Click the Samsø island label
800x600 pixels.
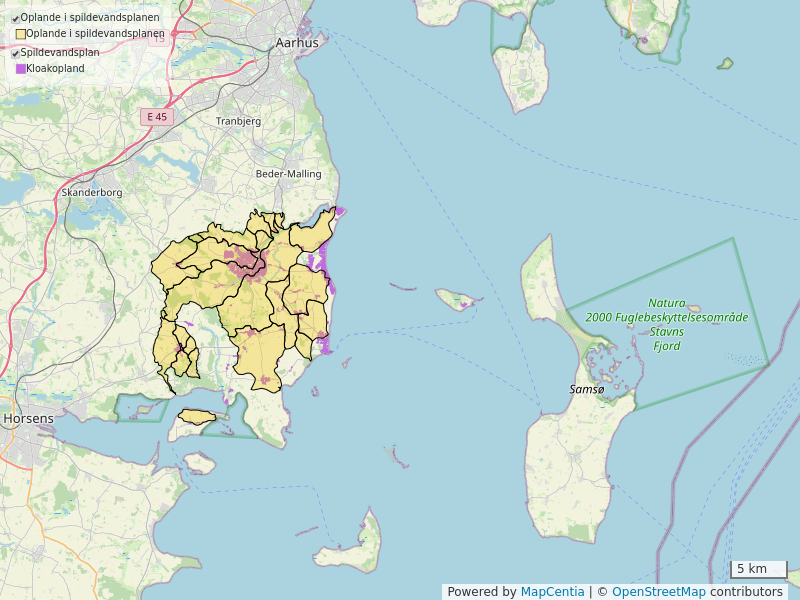click(586, 389)
